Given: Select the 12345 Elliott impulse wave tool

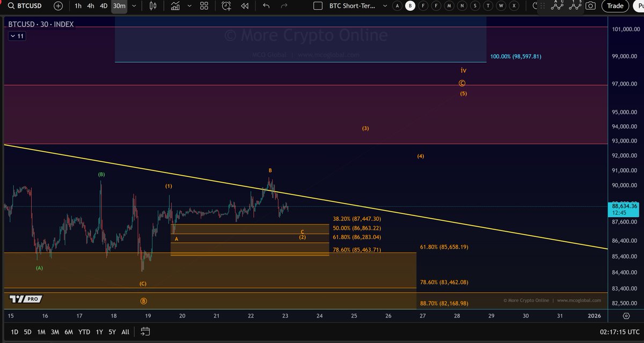Looking at the screenshot, I should point(575,4).
